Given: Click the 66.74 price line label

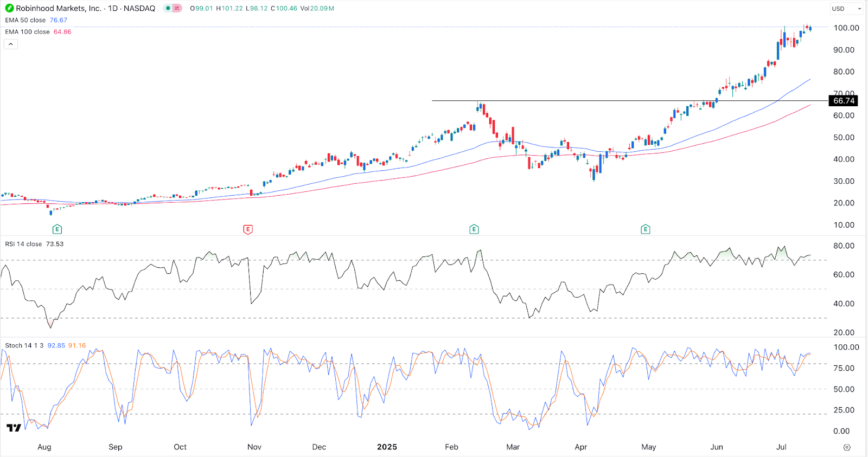Looking at the screenshot, I should pos(844,101).
